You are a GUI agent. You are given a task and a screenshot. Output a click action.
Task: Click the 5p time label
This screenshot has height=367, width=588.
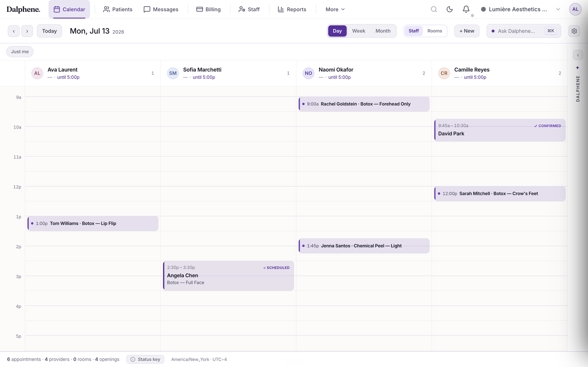coord(18,336)
